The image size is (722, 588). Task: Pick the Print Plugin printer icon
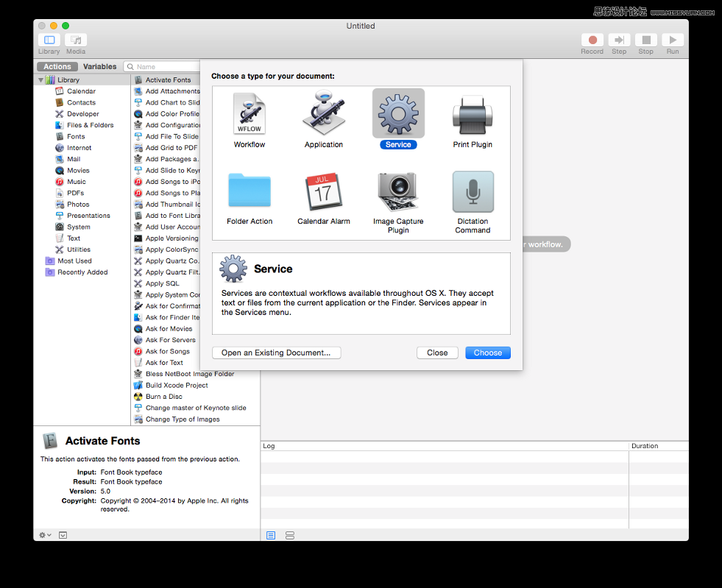[473, 115]
